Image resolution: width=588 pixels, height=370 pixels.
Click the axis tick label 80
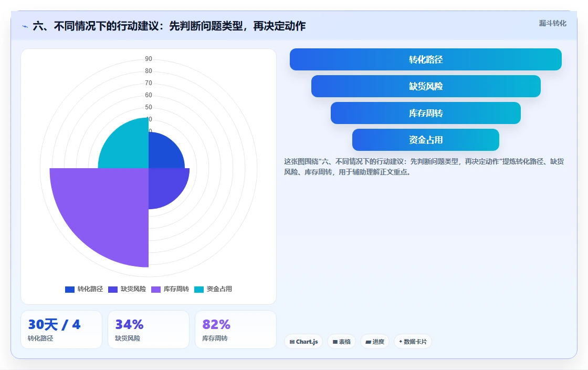[x=149, y=71]
